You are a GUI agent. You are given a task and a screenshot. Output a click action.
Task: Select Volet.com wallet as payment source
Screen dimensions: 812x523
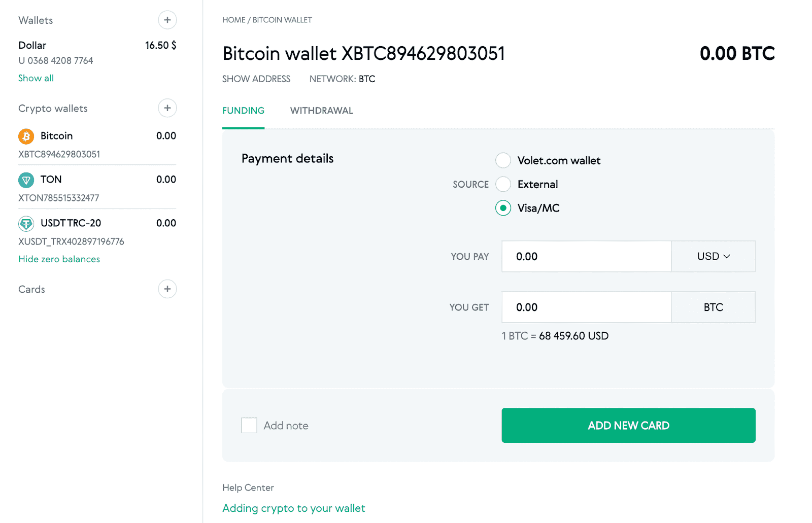[x=503, y=160]
